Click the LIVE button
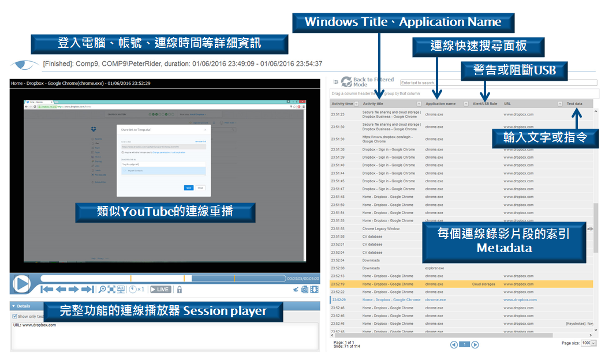Viewport: 605px width, 364px height. (161, 290)
